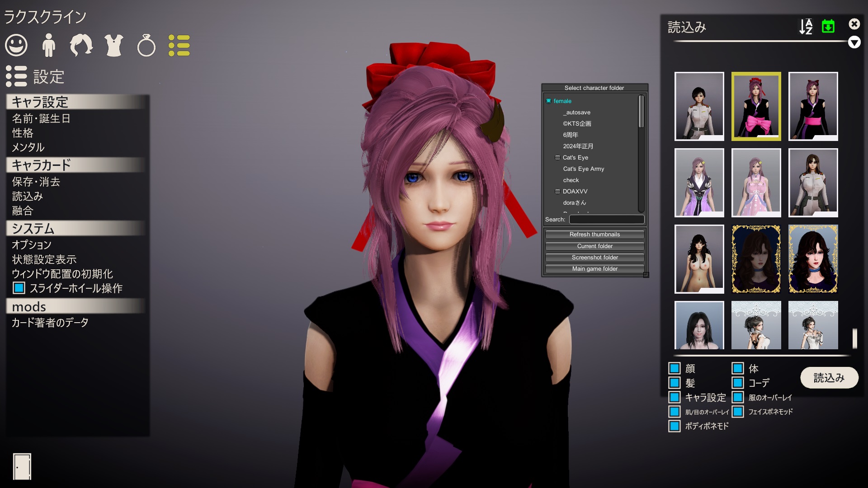The height and width of the screenshot is (488, 868).
Task: Click the exit door icon
Action: click(22, 466)
